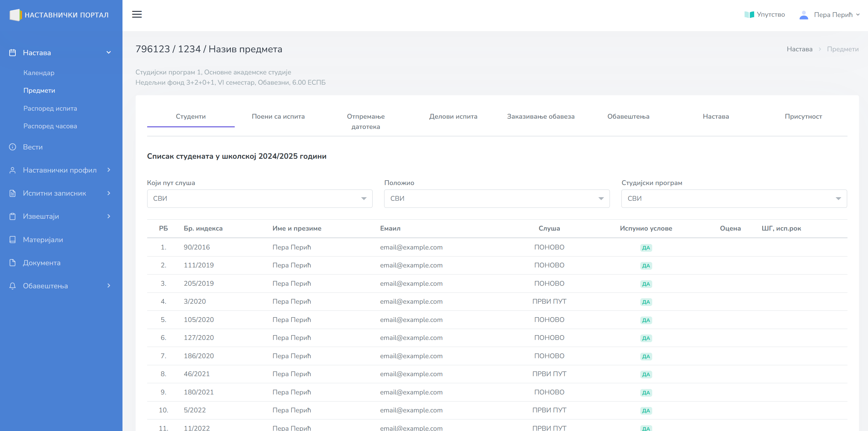Click the user avatar icon
The image size is (868, 431).
pyautogui.click(x=803, y=15)
